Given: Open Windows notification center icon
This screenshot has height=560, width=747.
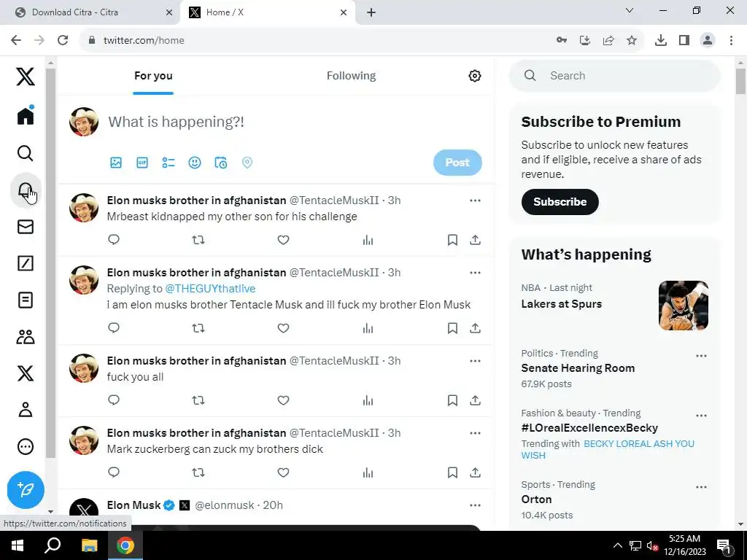Looking at the screenshot, I should click(724, 546).
